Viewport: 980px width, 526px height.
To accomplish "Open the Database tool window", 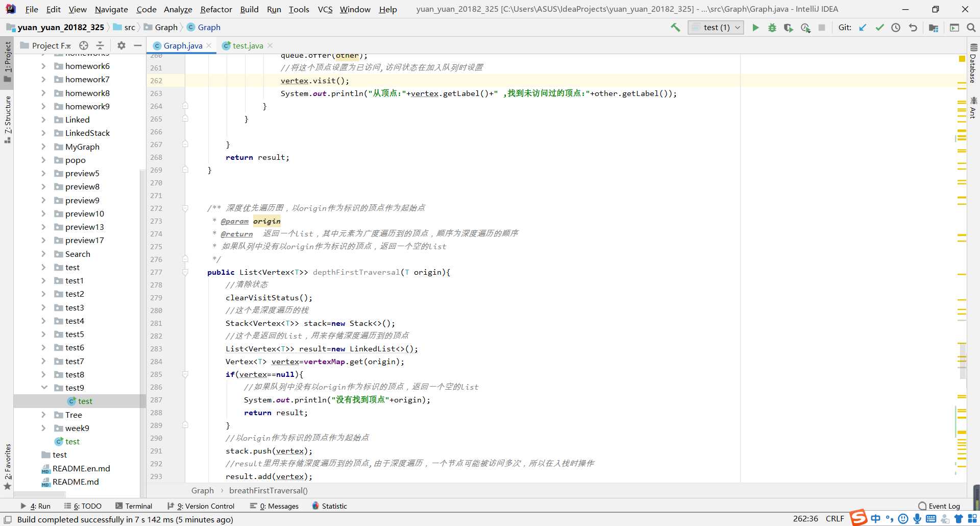I will (x=973, y=64).
